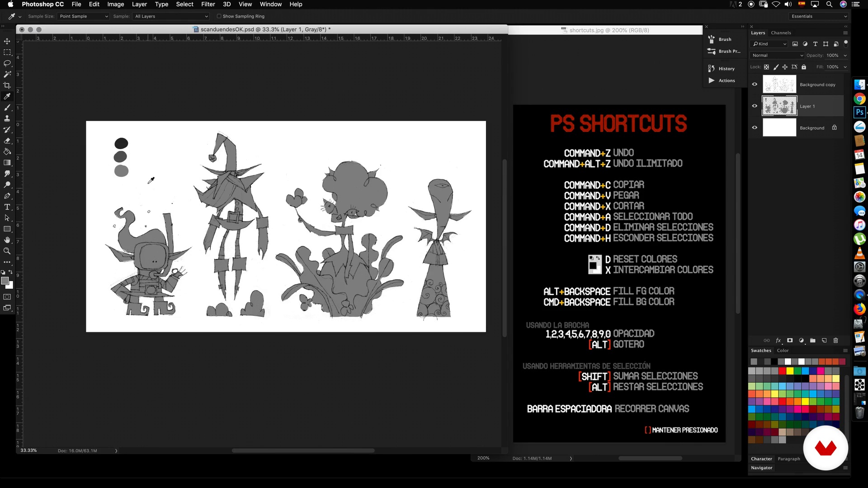Select the Clone Stamp tool
Image resolution: width=868 pixels, height=488 pixels.
7,118
